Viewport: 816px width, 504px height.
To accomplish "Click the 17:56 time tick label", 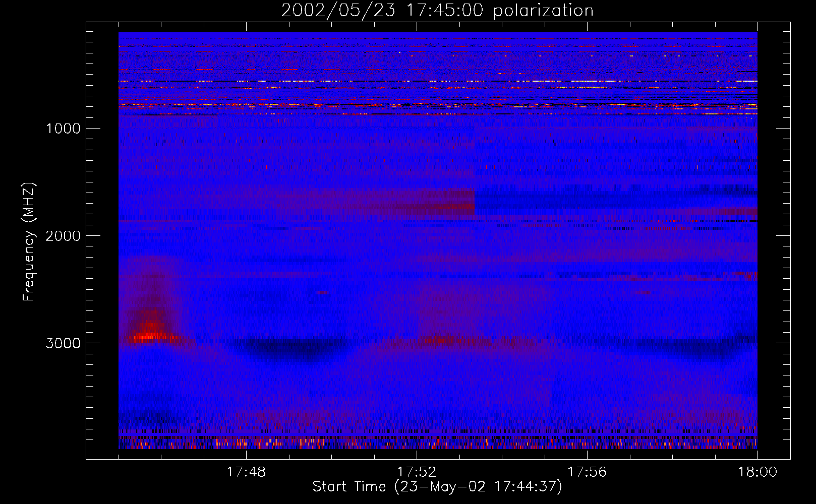I will [587, 472].
